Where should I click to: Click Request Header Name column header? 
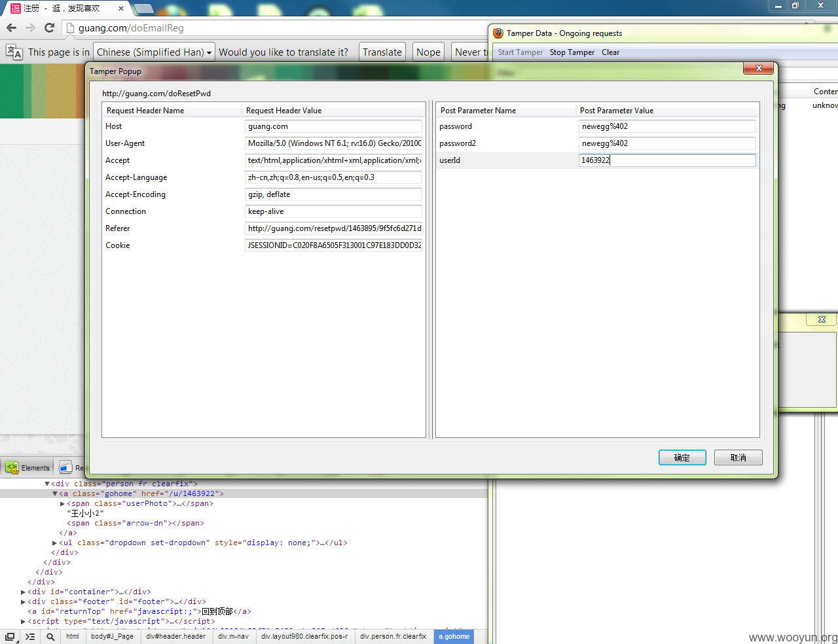tap(172, 110)
